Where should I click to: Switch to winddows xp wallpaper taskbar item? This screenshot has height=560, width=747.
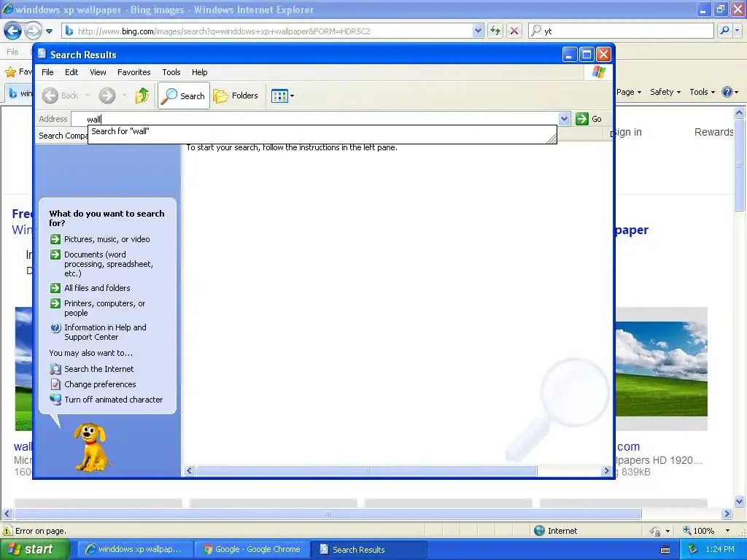pyautogui.click(x=135, y=550)
